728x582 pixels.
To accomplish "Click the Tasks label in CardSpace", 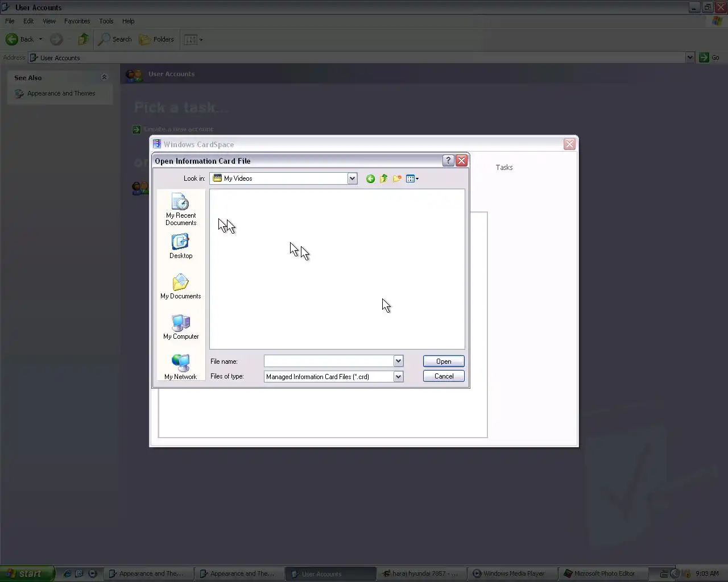I will point(504,167).
